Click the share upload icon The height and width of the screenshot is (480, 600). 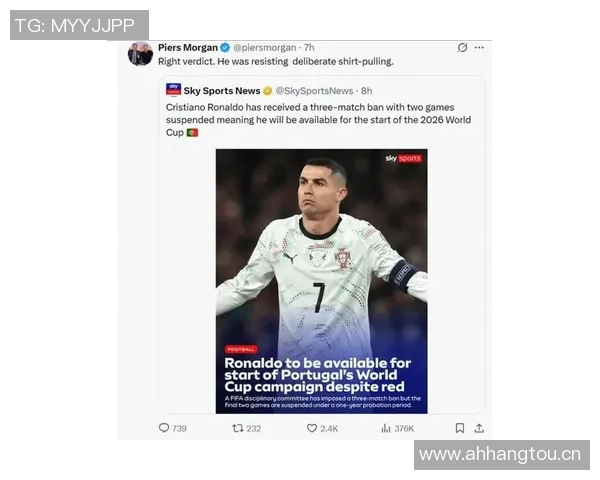[479, 428]
